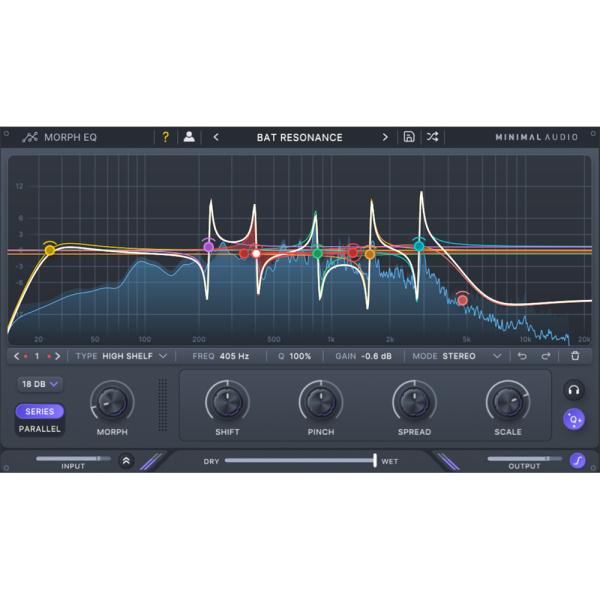Click the Scale knob
The height and width of the screenshot is (600, 600).
pyautogui.click(x=508, y=403)
